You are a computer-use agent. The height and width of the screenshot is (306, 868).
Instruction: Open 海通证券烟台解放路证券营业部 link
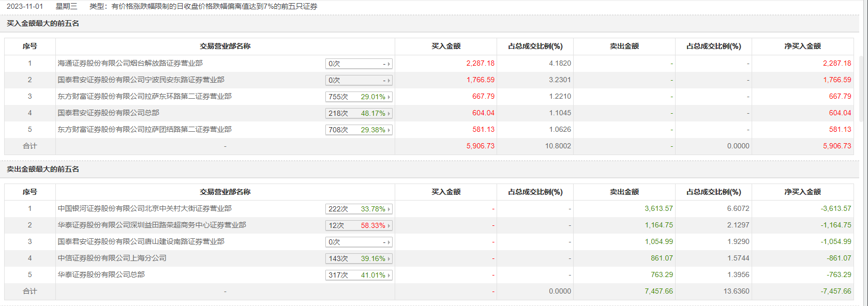(130, 63)
